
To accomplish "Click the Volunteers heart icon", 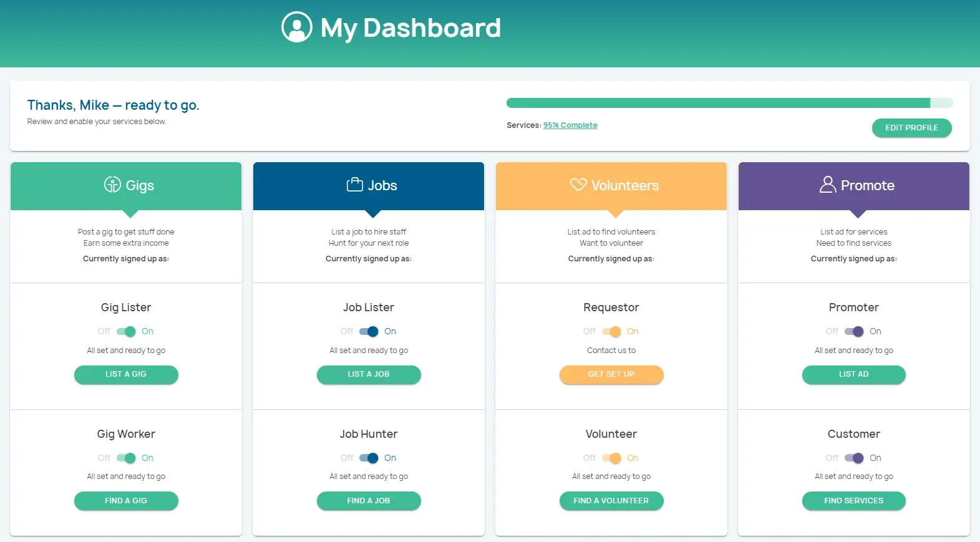I will point(578,185).
